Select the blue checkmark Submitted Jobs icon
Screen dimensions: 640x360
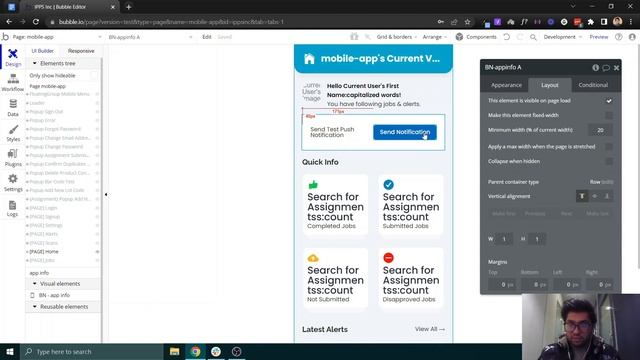(x=388, y=184)
